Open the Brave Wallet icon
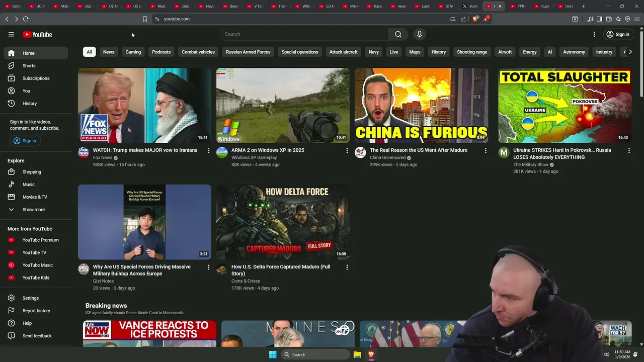 pyautogui.click(x=609, y=19)
